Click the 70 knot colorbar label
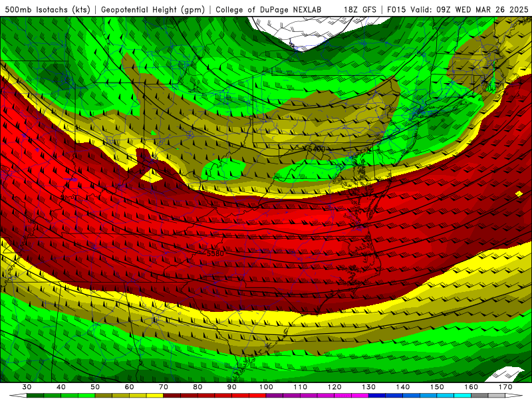The width and height of the screenshot is (532, 399). coord(164,387)
